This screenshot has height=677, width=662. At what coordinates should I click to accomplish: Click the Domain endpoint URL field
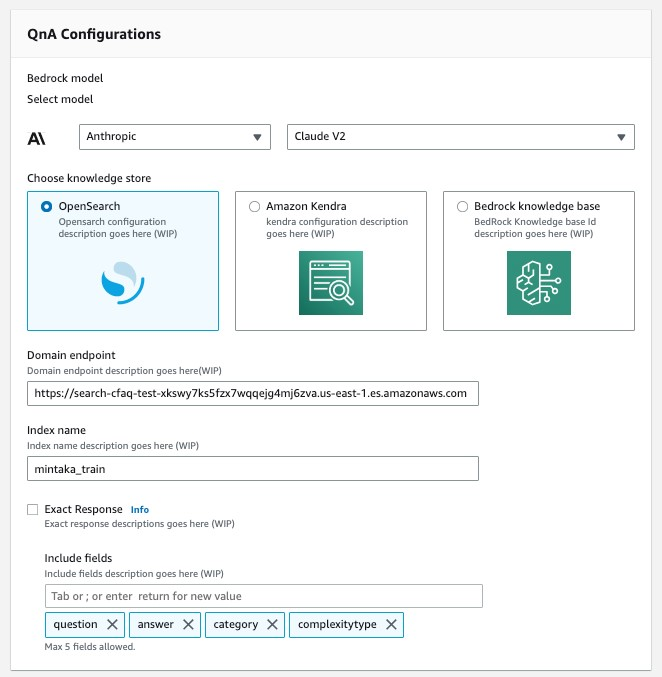pos(253,394)
